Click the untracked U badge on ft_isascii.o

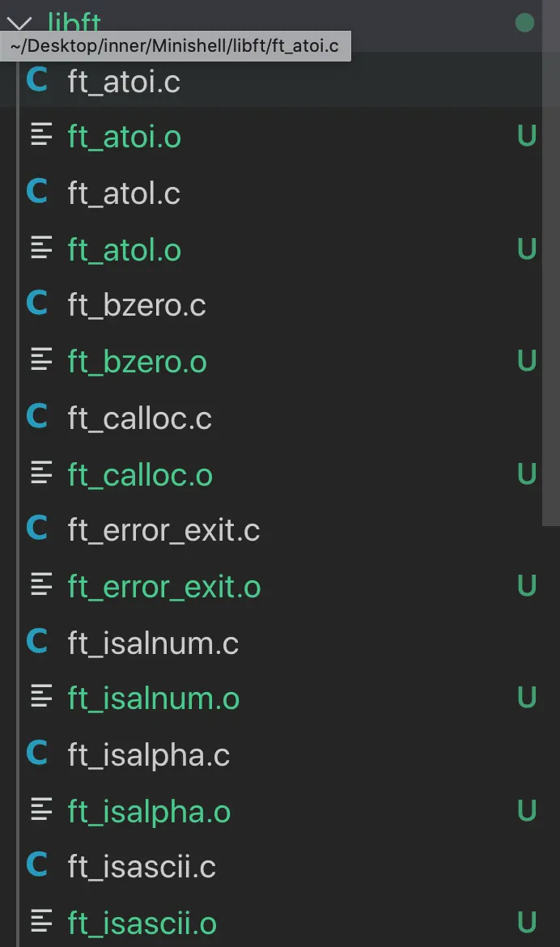527,923
